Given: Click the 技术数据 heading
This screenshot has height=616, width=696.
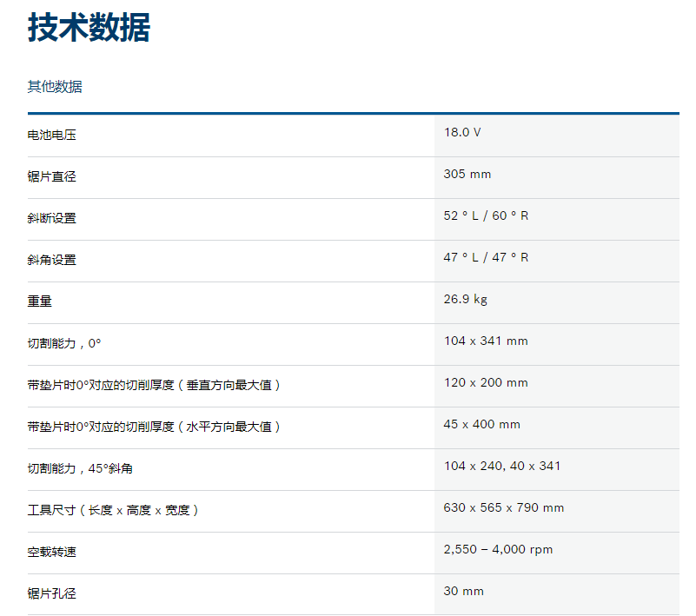Looking at the screenshot, I should coord(89,28).
